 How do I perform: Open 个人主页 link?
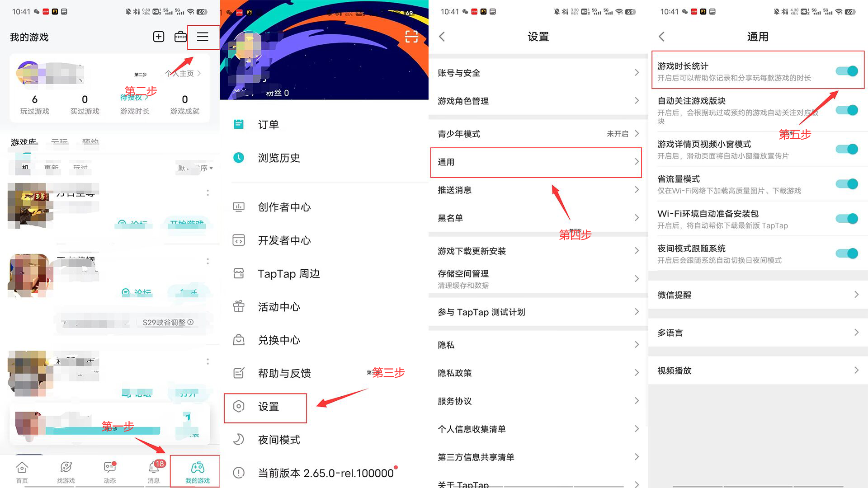(183, 73)
